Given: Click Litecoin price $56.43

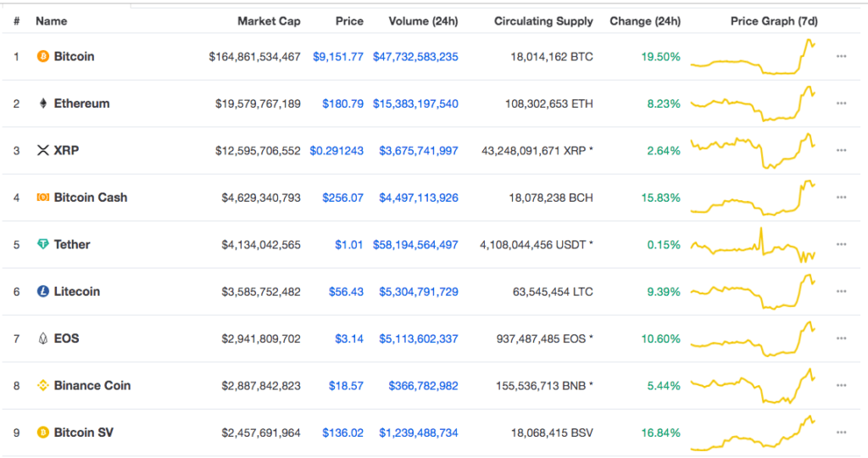Looking at the screenshot, I should (x=346, y=291).
